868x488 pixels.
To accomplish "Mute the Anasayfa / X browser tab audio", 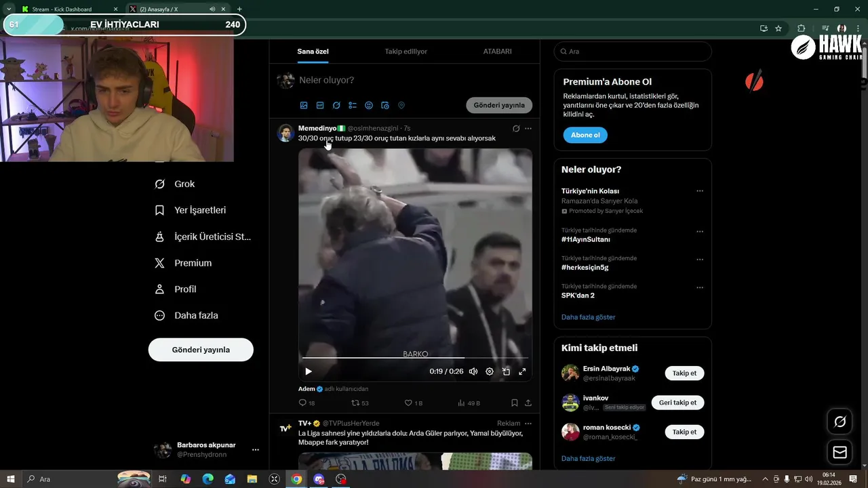I will tap(212, 9).
